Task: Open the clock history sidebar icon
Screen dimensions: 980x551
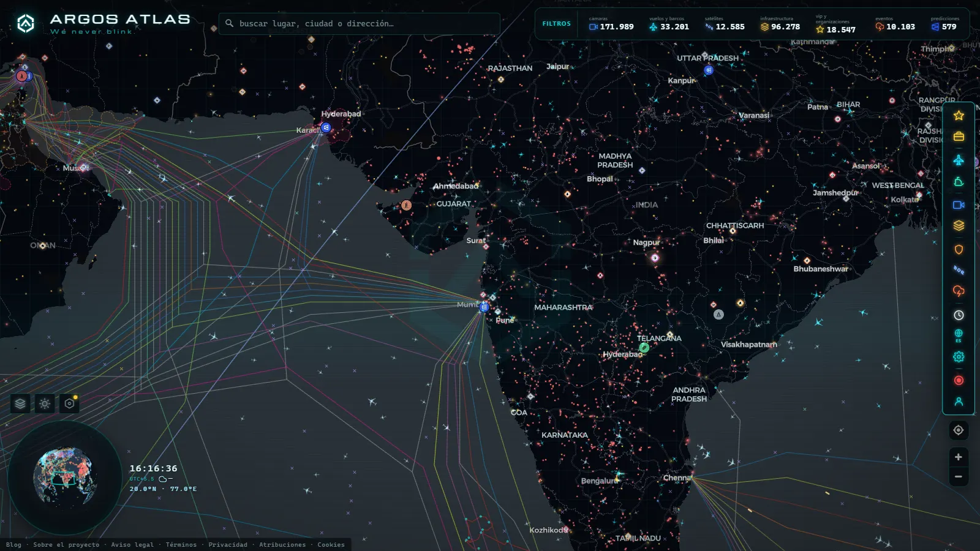Action: click(959, 315)
